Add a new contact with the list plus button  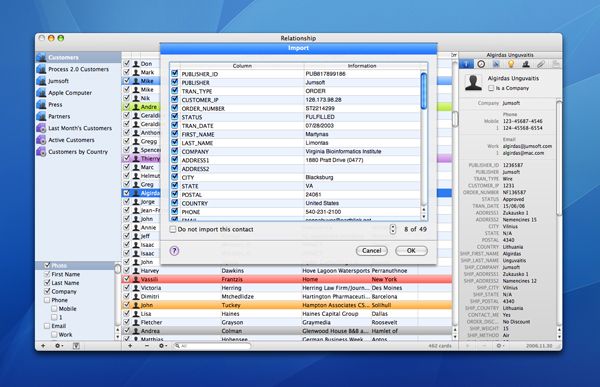pyautogui.click(x=130, y=346)
